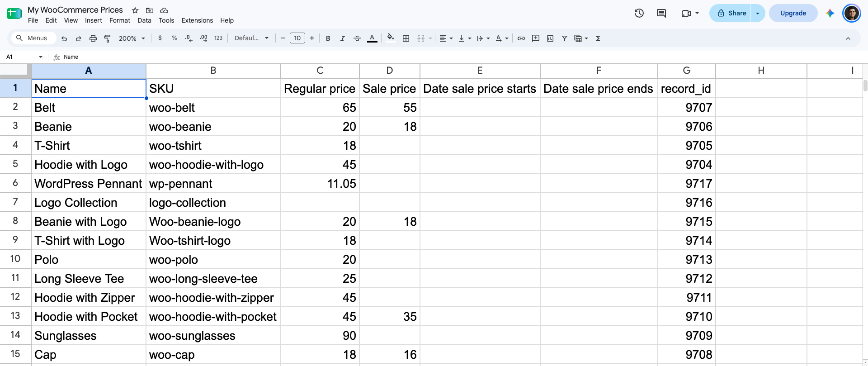Format as currency with dollar icon
The width and height of the screenshot is (868, 366).
tap(160, 38)
